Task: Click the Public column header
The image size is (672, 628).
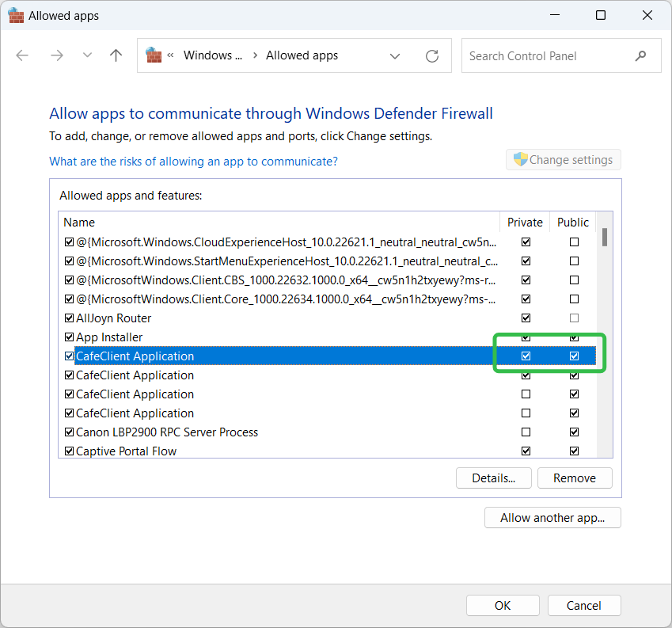Action: coord(573,222)
